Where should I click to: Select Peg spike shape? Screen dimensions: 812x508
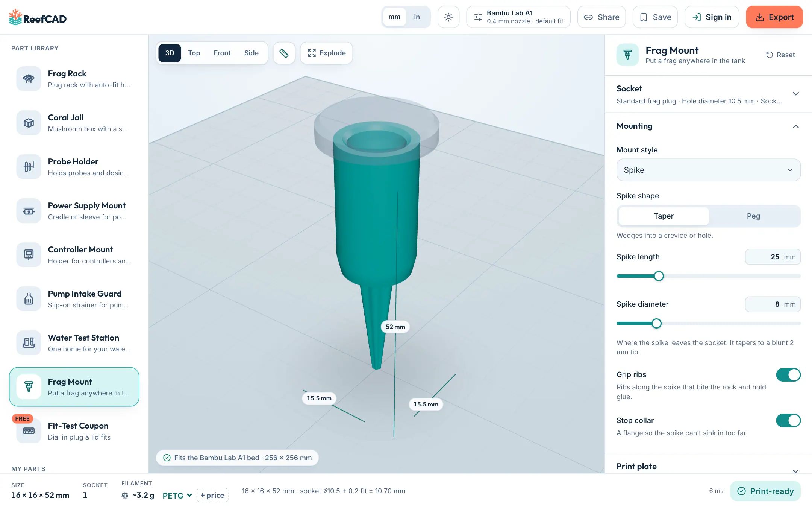pyautogui.click(x=753, y=216)
